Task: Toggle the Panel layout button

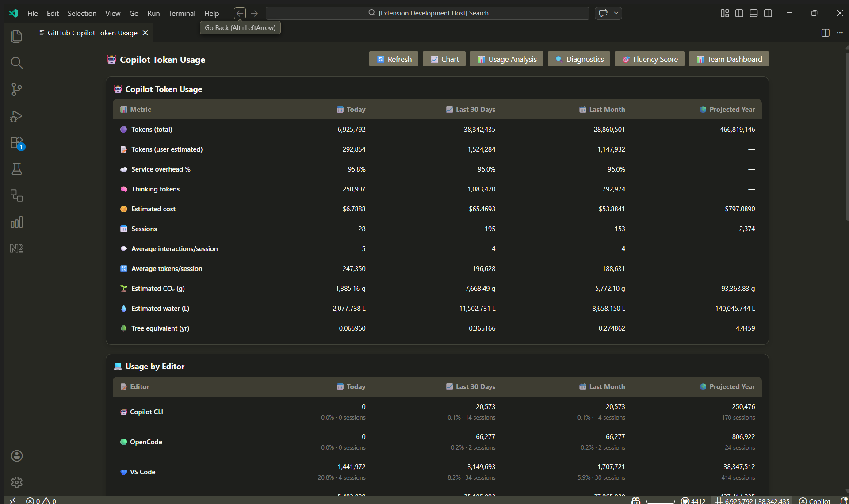Action: pyautogui.click(x=753, y=13)
